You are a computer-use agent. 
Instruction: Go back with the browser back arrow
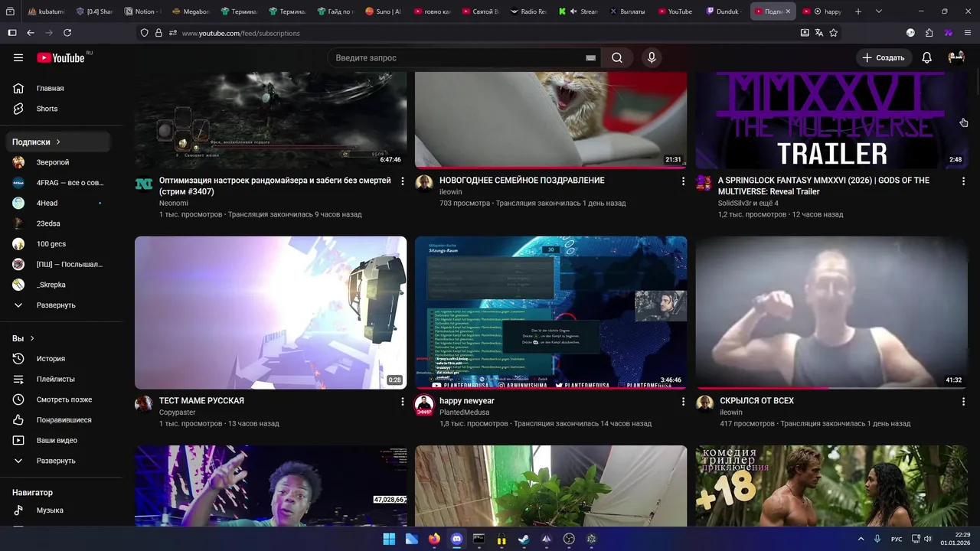[x=31, y=33]
